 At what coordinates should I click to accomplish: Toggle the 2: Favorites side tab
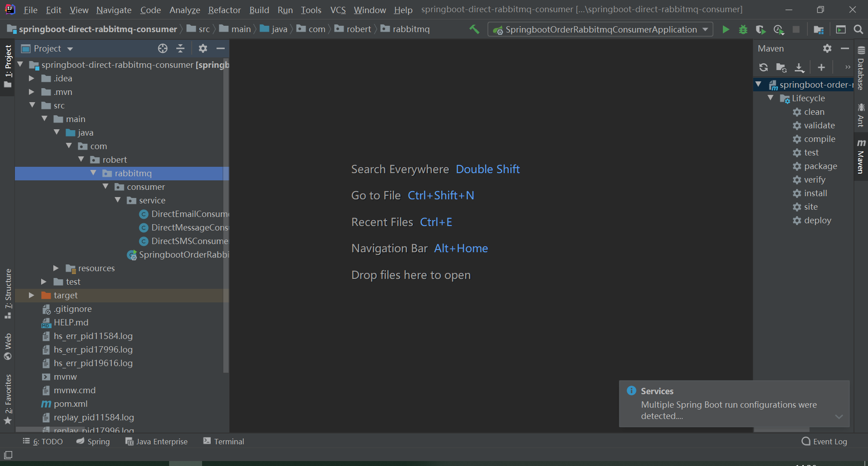tap(8, 399)
